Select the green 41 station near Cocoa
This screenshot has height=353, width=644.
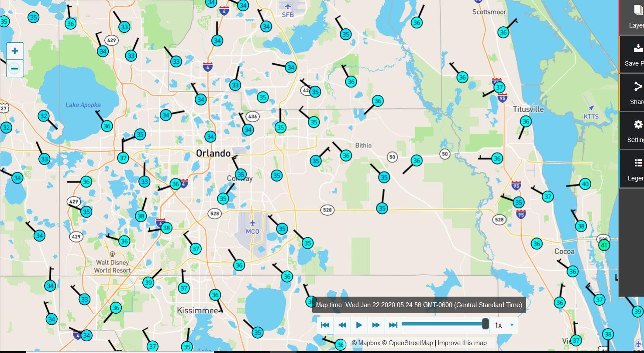tap(604, 245)
